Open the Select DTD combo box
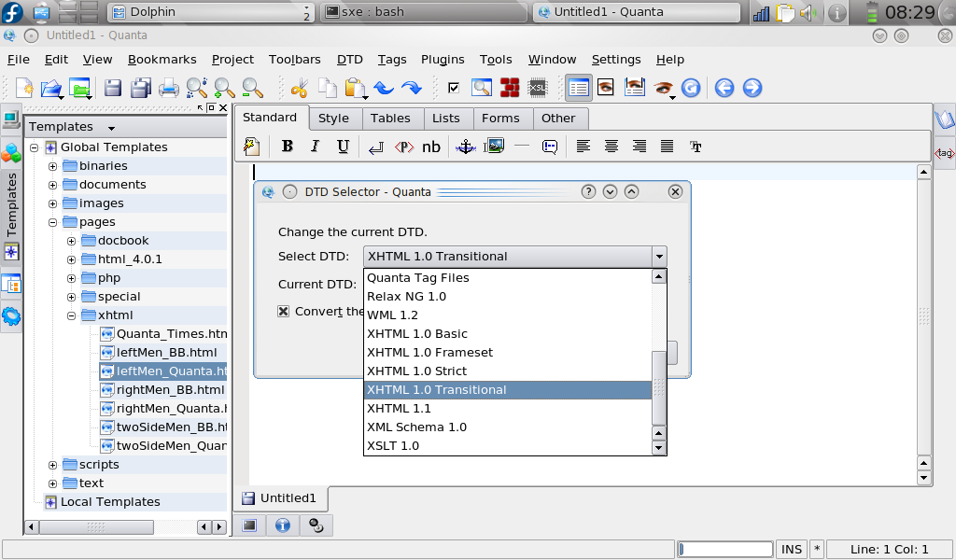This screenshot has width=956, height=560. point(514,257)
